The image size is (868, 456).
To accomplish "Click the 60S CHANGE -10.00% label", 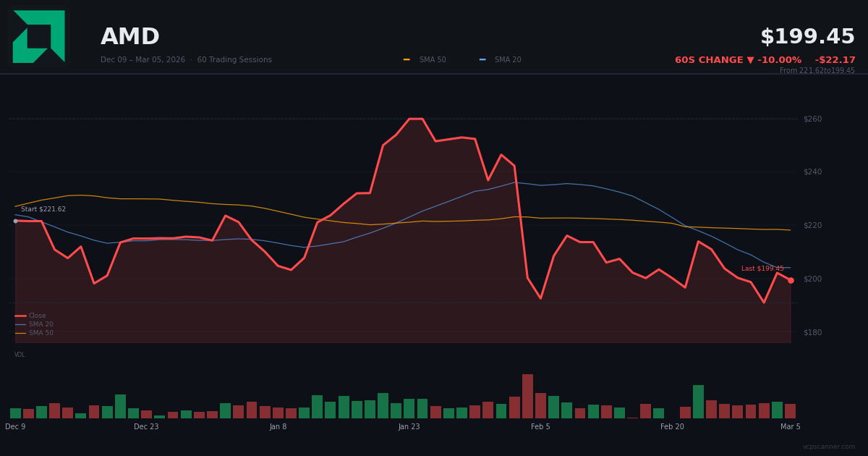I will (738, 60).
